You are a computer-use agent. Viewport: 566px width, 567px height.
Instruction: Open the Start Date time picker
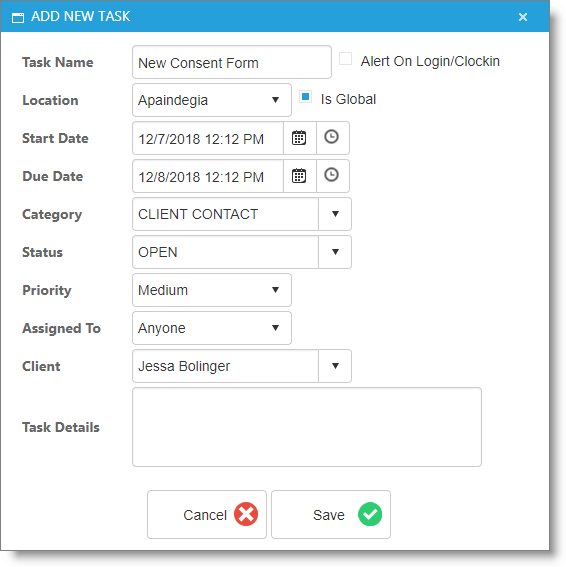click(332, 137)
